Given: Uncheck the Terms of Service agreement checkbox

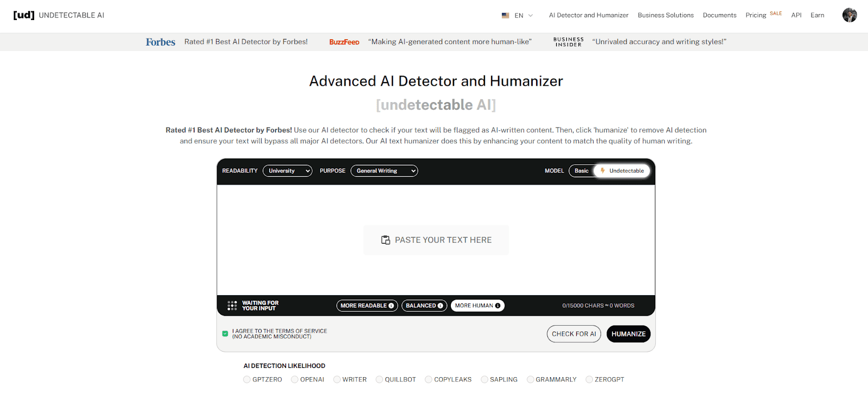Looking at the screenshot, I should [225, 334].
